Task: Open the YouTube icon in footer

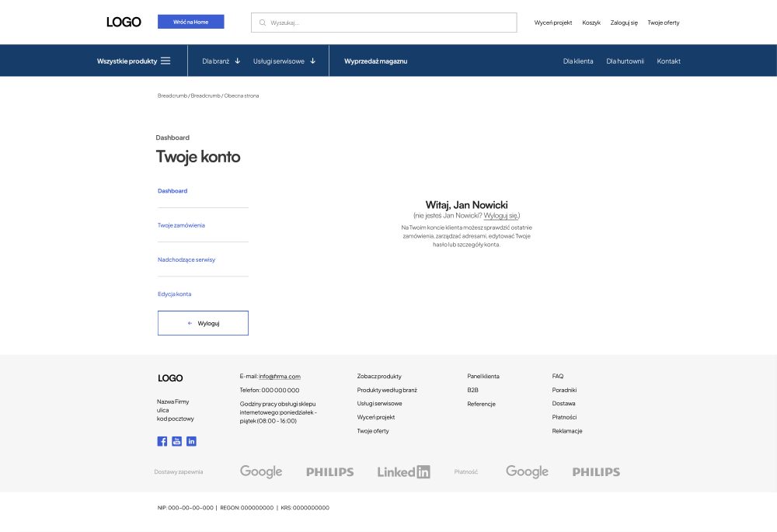Action: [x=177, y=441]
